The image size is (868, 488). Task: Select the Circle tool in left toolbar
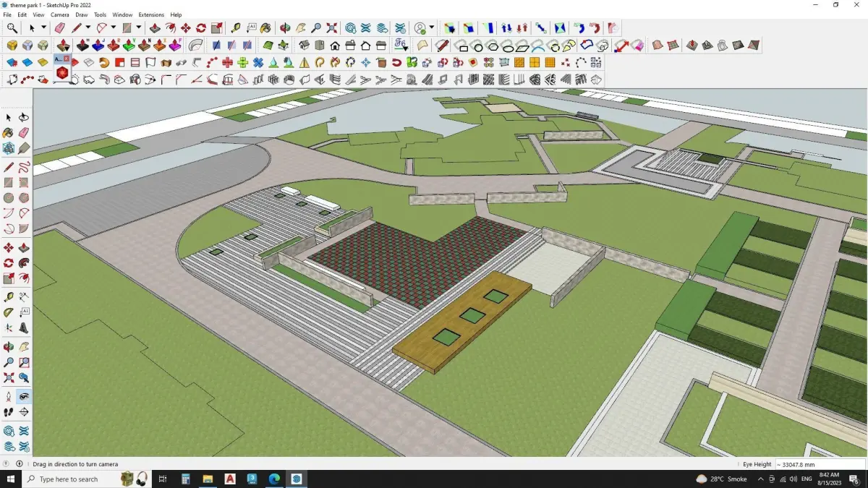click(x=9, y=198)
